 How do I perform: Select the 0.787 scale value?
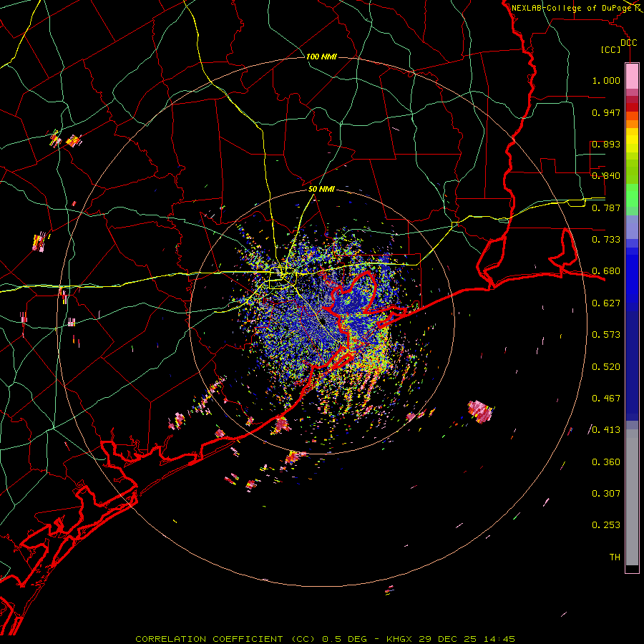[606, 208]
